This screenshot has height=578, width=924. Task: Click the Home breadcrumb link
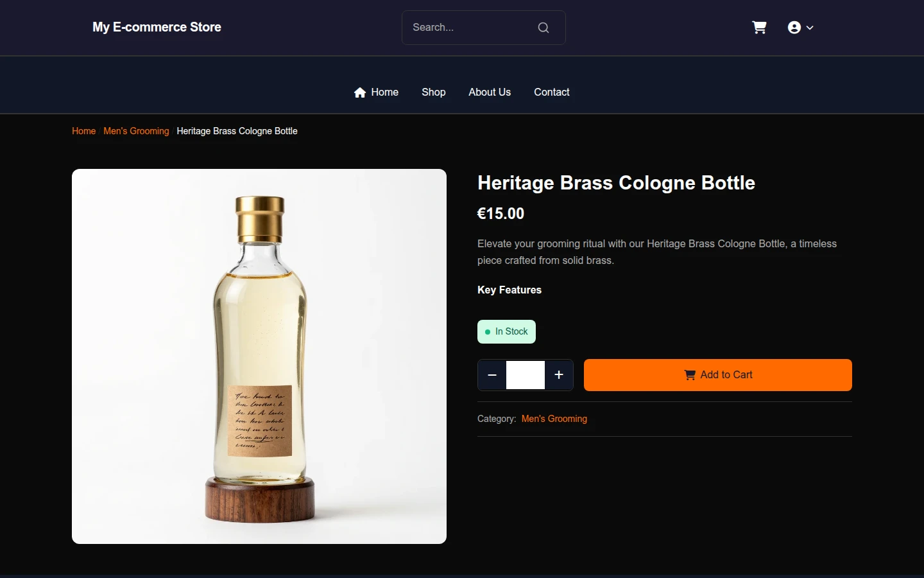point(83,131)
